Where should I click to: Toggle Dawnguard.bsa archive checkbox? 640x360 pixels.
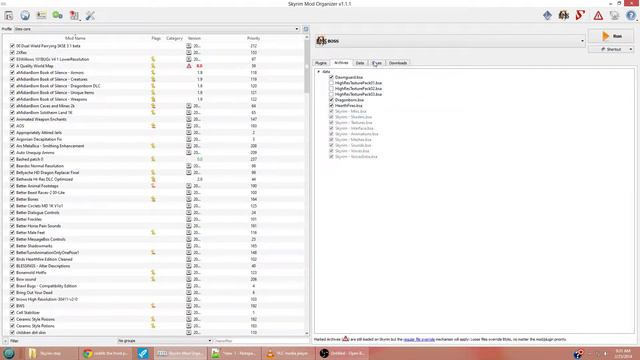point(331,77)
